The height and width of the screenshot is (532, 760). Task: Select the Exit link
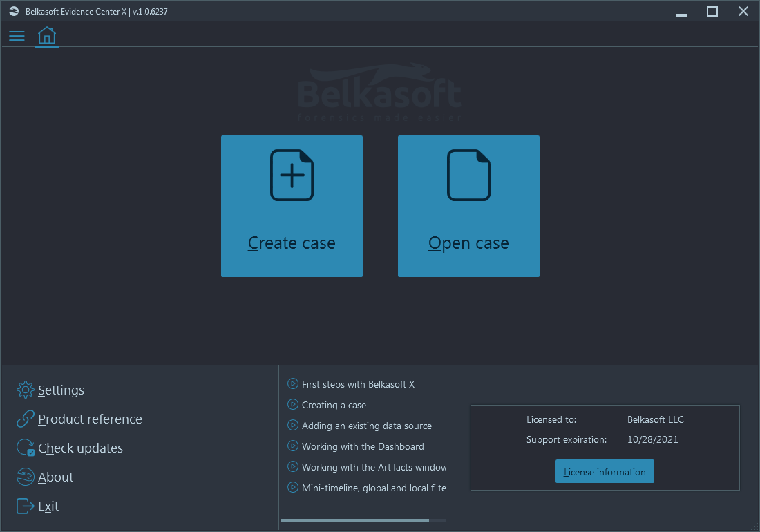[48, 506]
